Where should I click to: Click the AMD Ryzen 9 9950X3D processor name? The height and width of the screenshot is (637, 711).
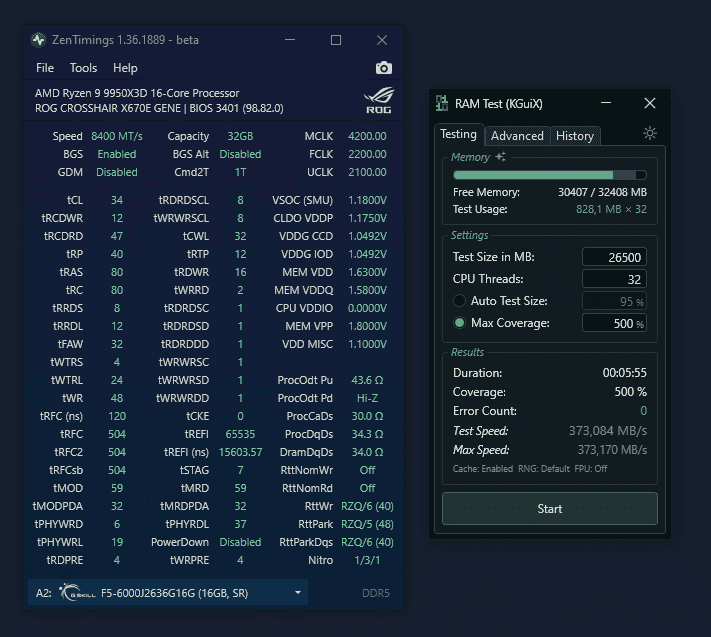pyautogui.click(x=137, y=93)
